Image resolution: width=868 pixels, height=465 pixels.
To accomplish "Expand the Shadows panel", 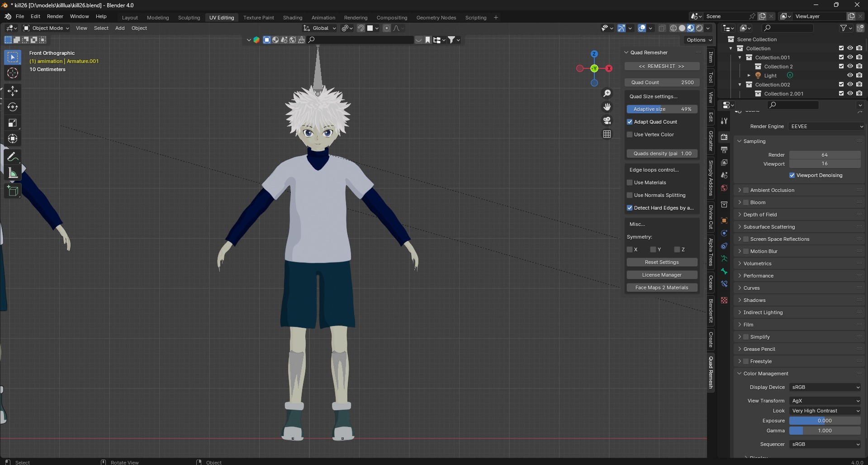I will [740, 300].
